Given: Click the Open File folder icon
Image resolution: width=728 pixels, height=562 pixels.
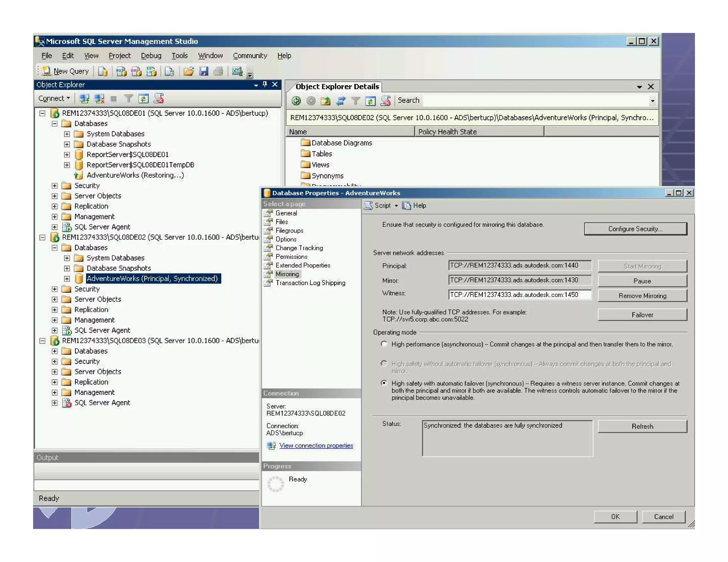Looking at the screenshot, I should point(189,71).
